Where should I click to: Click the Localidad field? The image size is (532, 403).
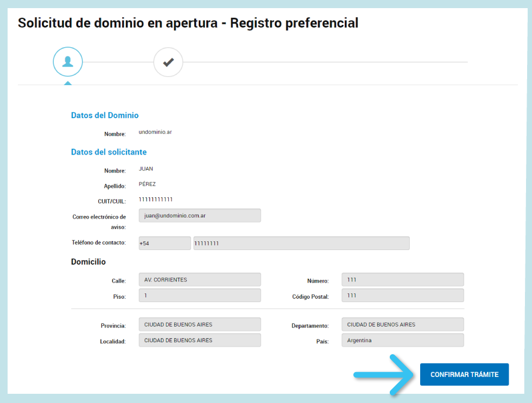pos(200,341)
